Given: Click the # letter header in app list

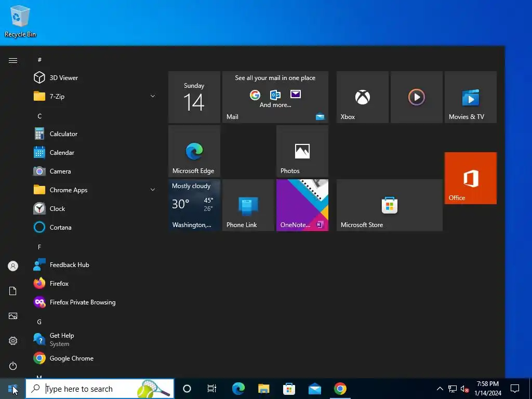Looking at the screenshot, I should click(x=39, y=60).
